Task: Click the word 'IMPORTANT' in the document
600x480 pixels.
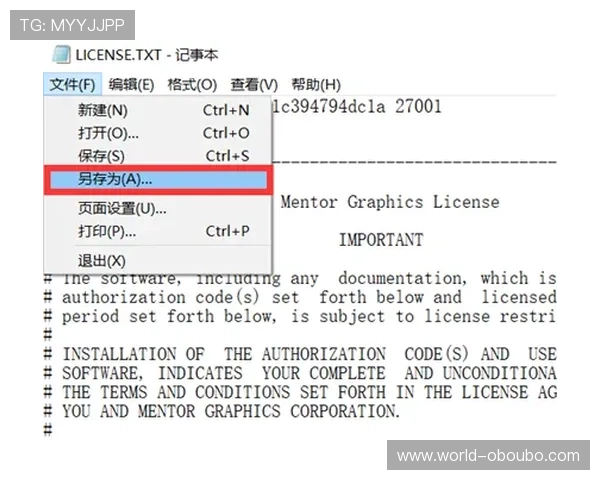Action: pyautogui.click(x=381, y=240)
